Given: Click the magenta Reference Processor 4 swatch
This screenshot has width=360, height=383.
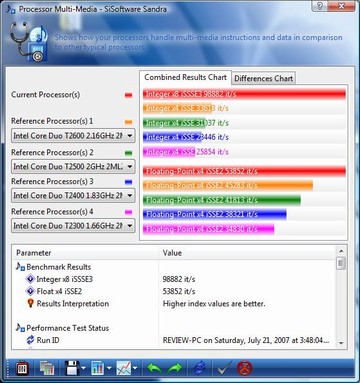Looking at the screenshot, I should tap(128, 212).
